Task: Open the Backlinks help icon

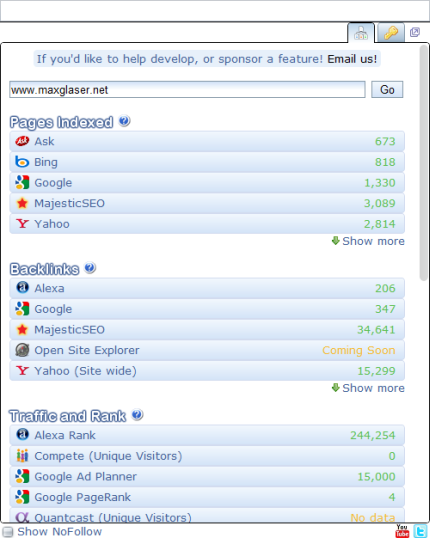Action: [90, 268]
